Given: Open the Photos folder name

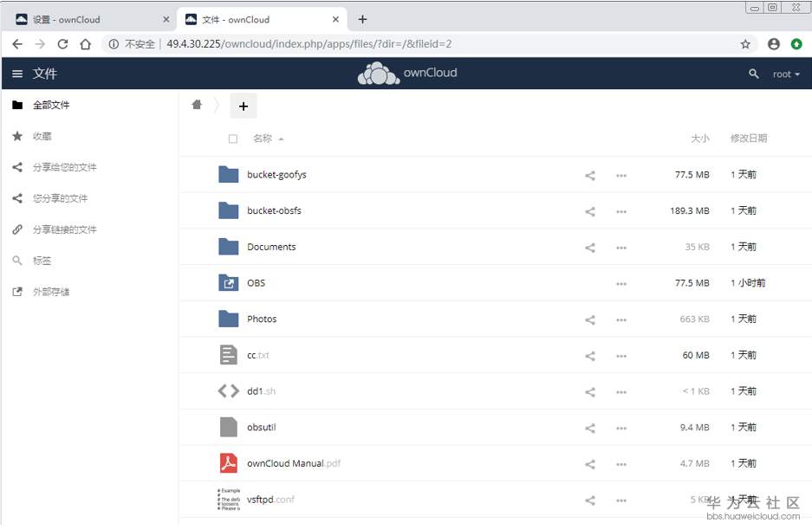Looking at the screenshot, I should pyautogui.click(x=262, y=319).
